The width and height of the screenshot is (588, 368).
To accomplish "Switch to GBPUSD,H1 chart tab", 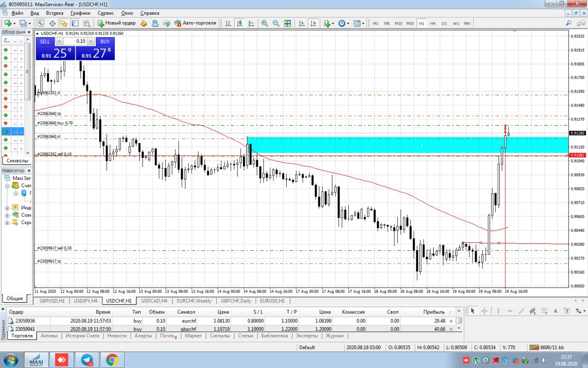I will tap(52, 301).
